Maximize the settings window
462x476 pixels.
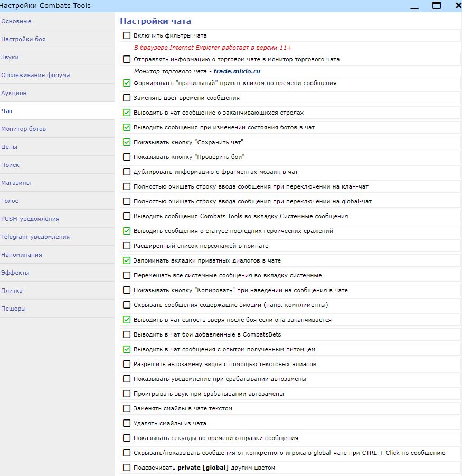pyautogui.click(x=437, y=5)
